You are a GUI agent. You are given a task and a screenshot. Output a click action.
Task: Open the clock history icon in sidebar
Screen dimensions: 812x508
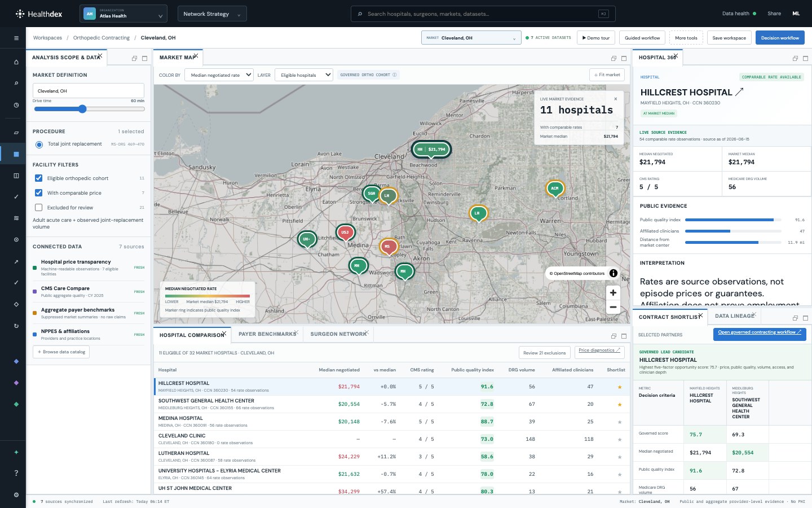pyautogui.click(x=16, y=105)
